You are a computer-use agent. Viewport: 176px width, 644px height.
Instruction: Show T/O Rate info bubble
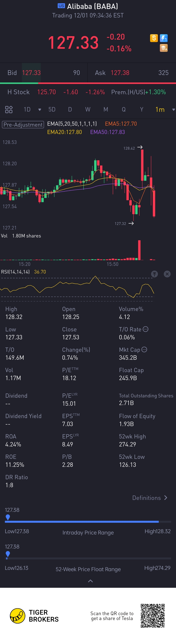146,329
